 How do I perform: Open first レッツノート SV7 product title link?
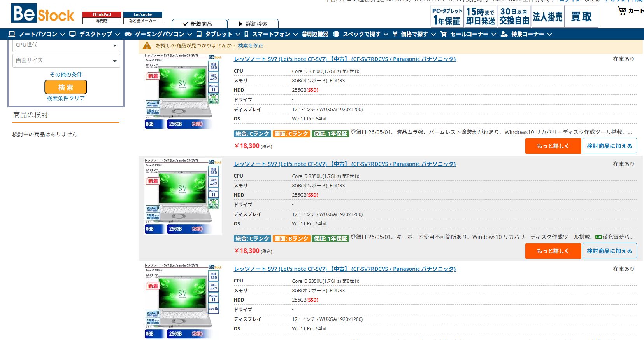(345, 59)
